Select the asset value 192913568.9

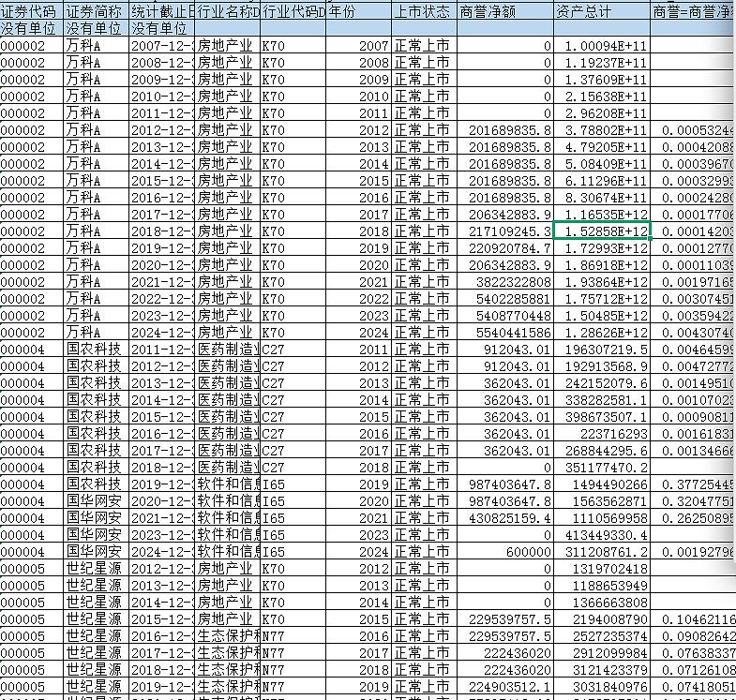coord(602,366)
